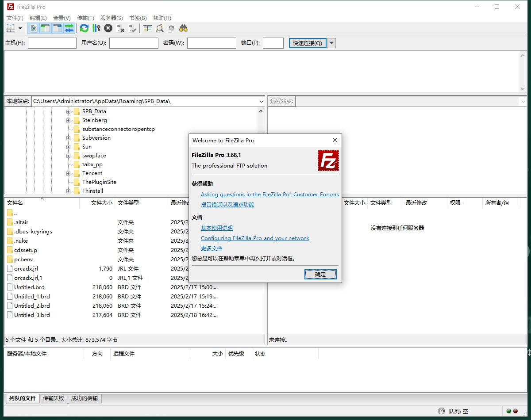The width and height of the screenshot is (531, 420).
Task: Open the 帮助(H) menu
Action: (x=162, y=18)
